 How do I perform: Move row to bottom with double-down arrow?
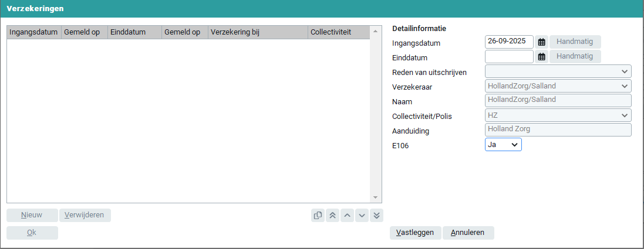click(376, 215)
